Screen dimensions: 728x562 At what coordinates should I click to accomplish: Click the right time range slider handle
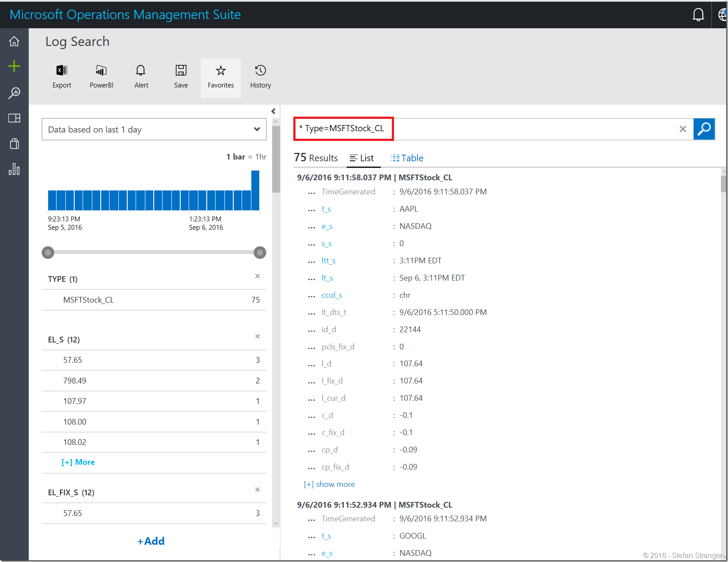(260, 253)
